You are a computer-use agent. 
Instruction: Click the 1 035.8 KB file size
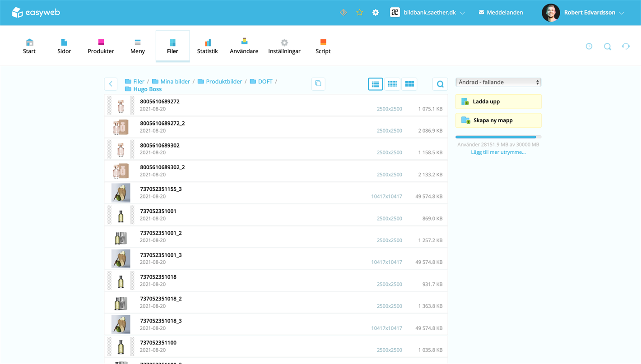pos(430,350)
